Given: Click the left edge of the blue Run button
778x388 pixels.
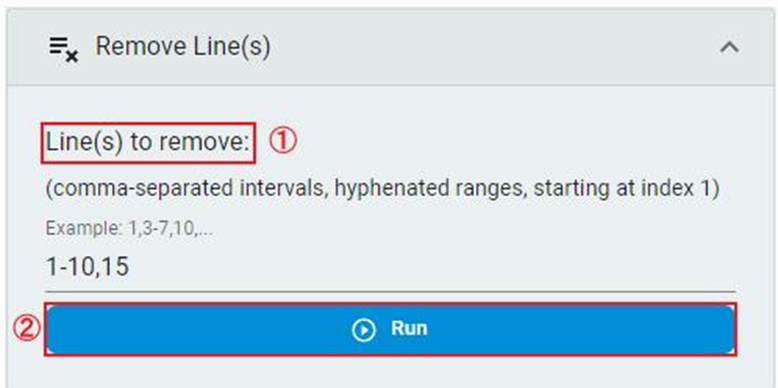Looking at the screenshot, I should click(62, 329).
